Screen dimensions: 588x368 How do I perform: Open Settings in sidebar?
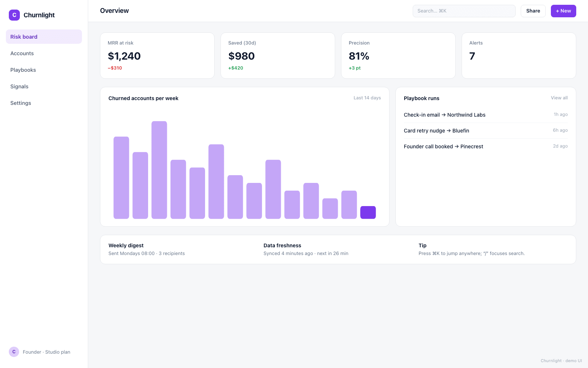tap(44, 103)
